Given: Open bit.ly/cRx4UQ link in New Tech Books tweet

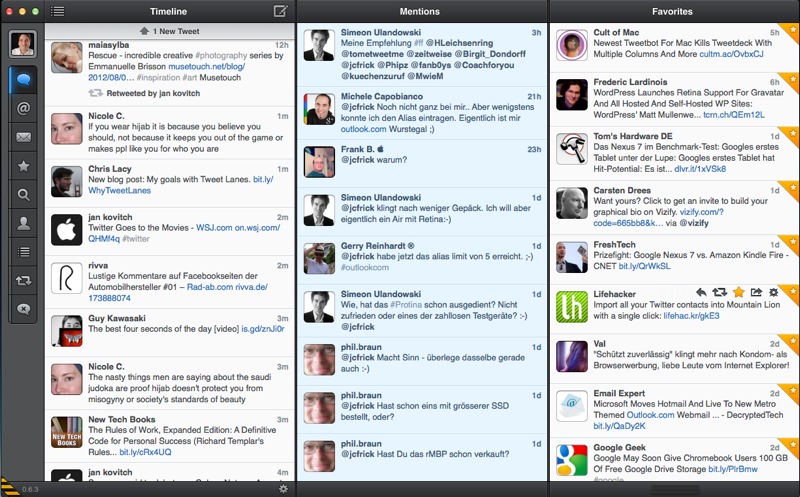Looking at the screenshot, I should coord(145,452).
